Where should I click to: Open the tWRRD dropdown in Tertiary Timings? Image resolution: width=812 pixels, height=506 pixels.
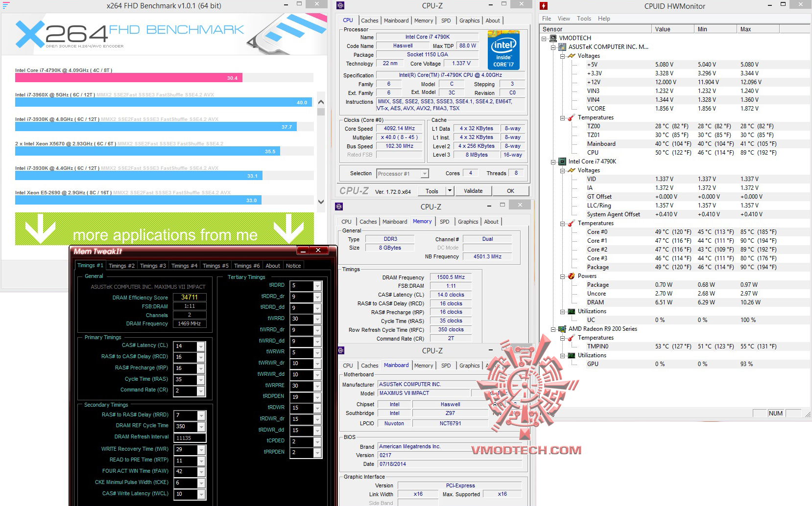tap(317, 319)
